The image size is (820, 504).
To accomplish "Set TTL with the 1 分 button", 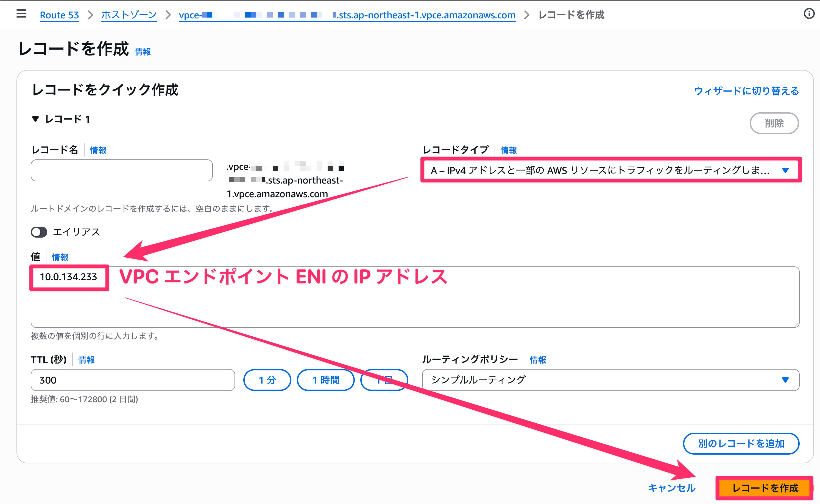I will point(267,380).
